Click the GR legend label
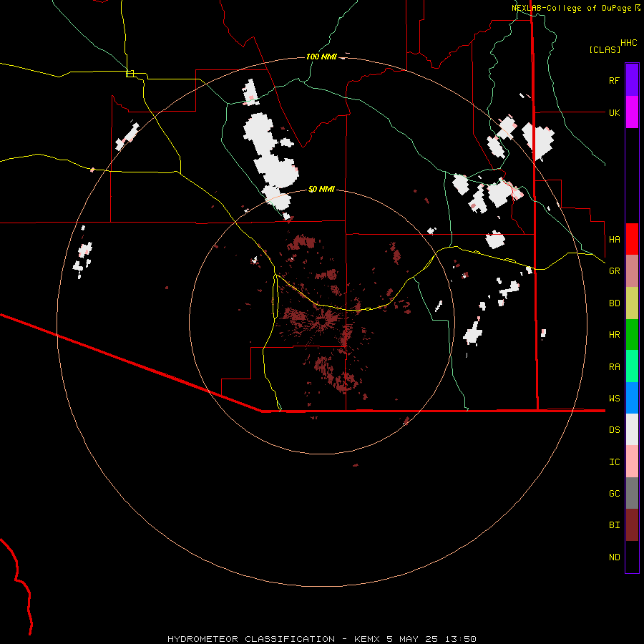This screenshot has height=644, width=644. [614, 271]
